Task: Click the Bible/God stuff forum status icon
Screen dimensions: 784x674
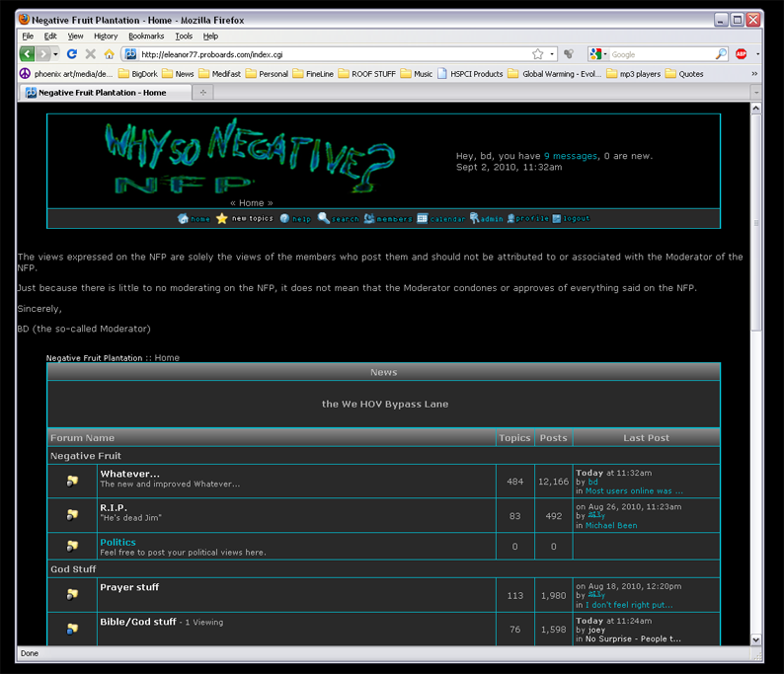Action: tap(72, 629)
